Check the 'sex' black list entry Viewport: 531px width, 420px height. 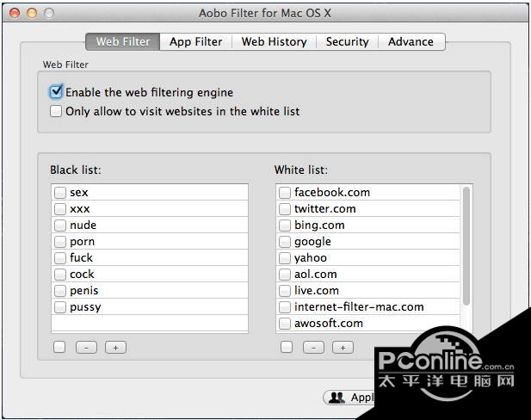click(60, 193)
